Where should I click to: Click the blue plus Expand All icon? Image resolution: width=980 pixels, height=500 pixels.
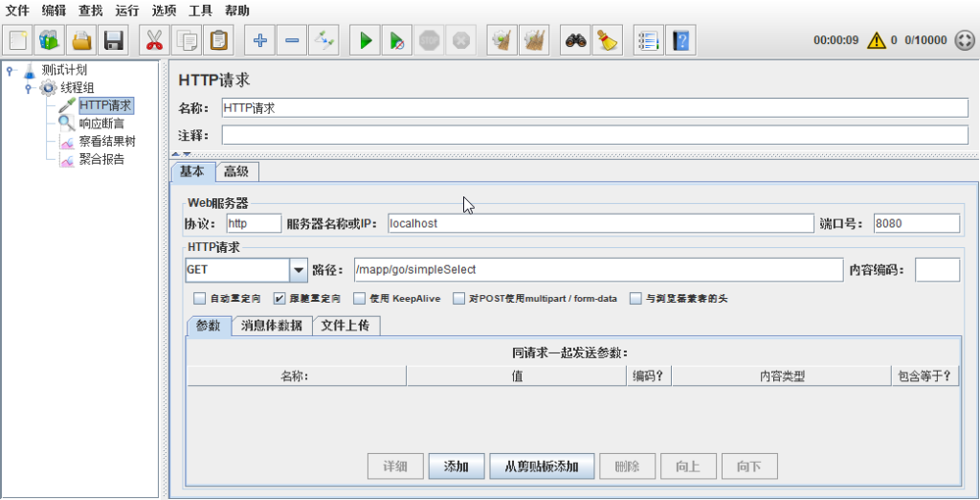(x=258, y=40)
